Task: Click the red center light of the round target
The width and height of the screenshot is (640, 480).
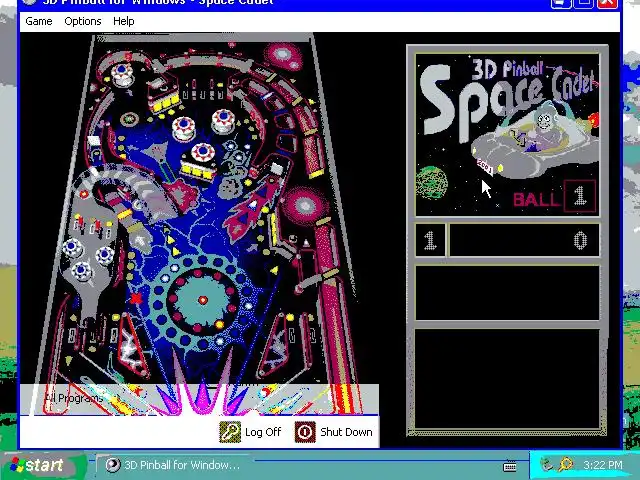Action: click(202, 300)
